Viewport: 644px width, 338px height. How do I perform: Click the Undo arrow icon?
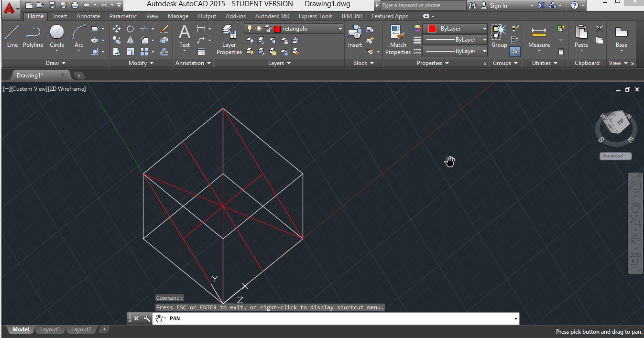[x=86, y=5]
